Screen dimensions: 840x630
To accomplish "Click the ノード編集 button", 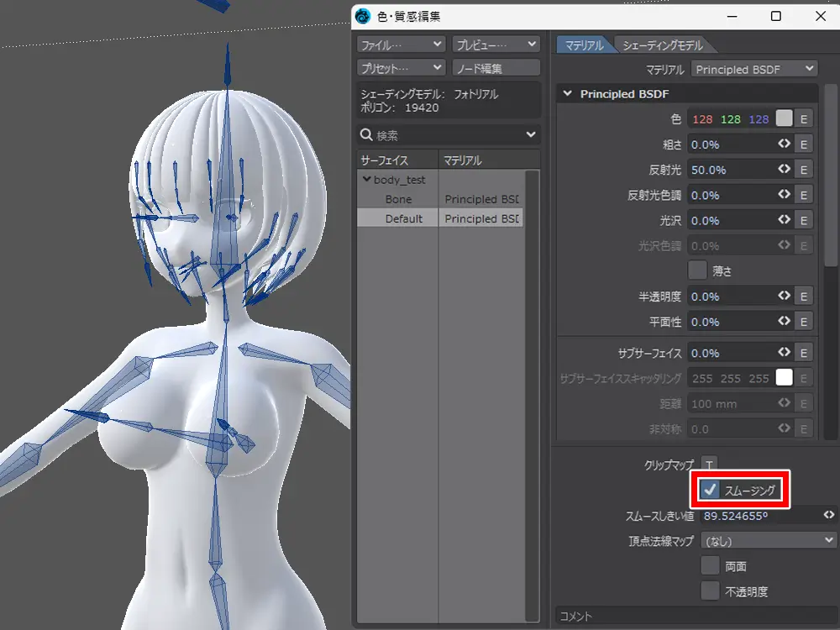I will pyautogui.click(x=496, y=68).
